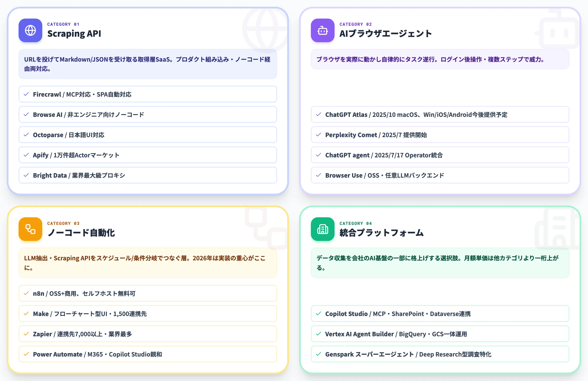Click the checkmark beside n8n
This screenshot has width=588, height=381.
(26, 293)
